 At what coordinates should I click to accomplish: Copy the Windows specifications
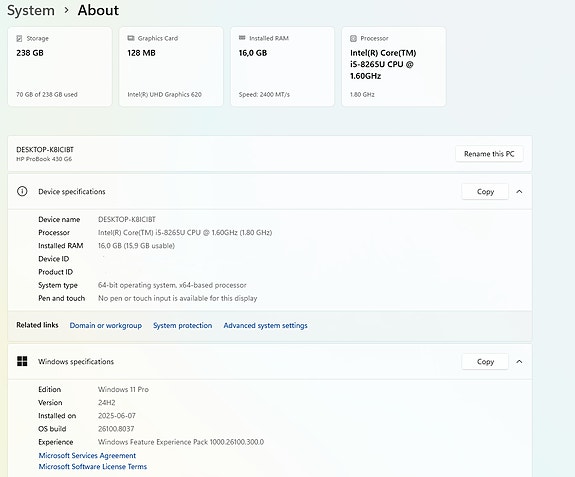click(x=485, y=362)
